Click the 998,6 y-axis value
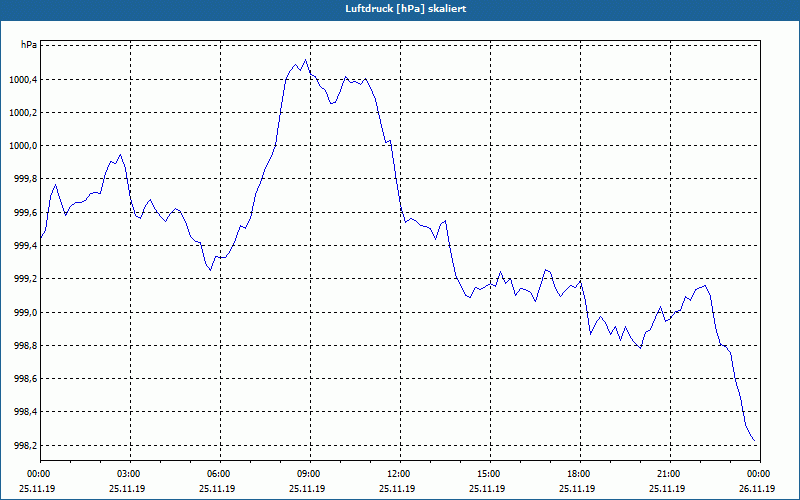The height and width of the screenshot is (500, 800). click(26, 379)
